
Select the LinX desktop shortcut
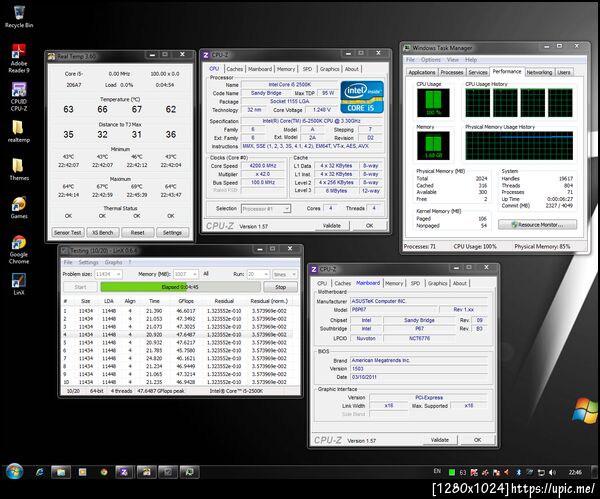point(19,284)
